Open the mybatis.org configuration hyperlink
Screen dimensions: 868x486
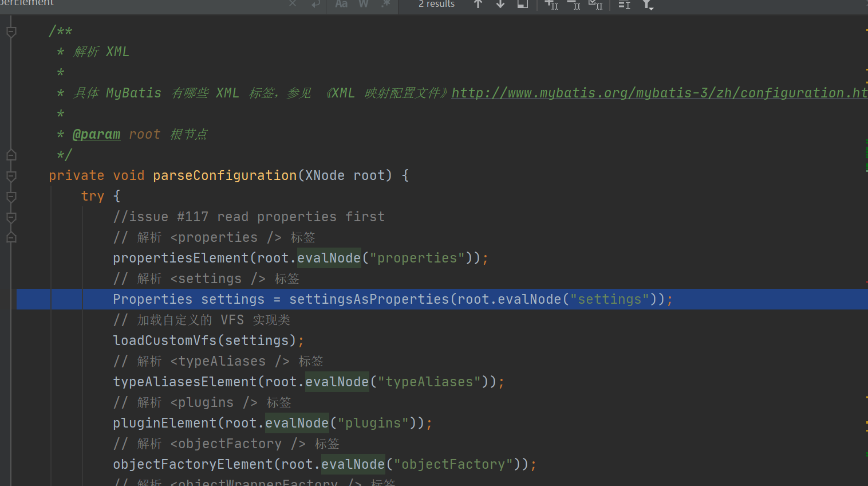click(x=660, y=93)
